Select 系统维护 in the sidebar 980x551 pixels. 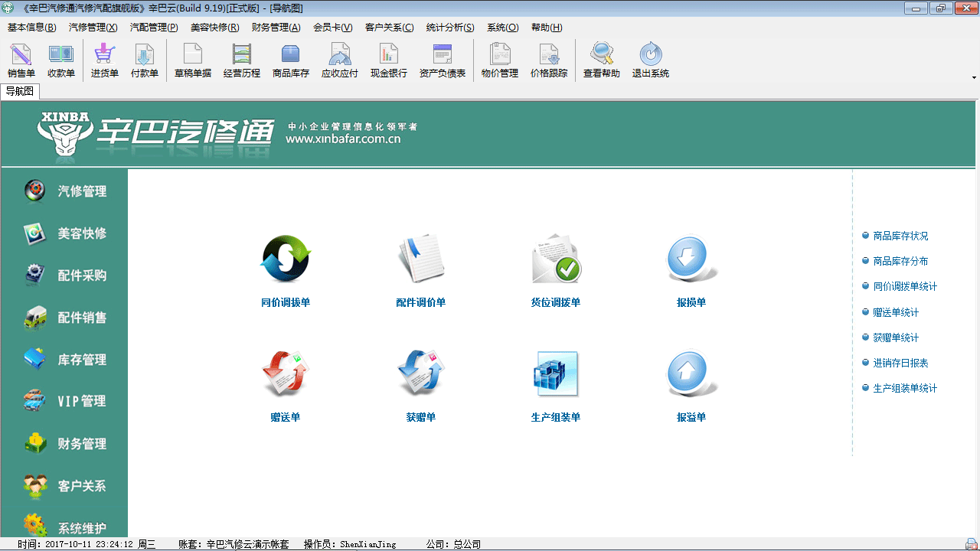[64, 527]
